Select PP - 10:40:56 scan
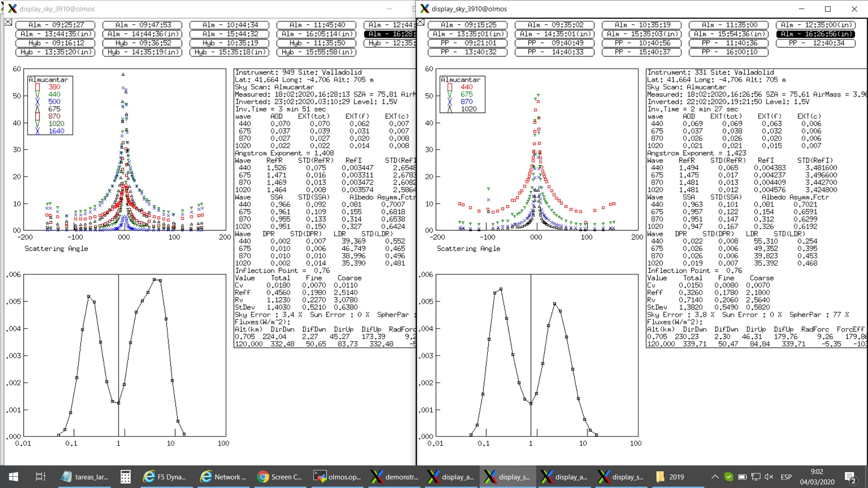 [642, 43]
